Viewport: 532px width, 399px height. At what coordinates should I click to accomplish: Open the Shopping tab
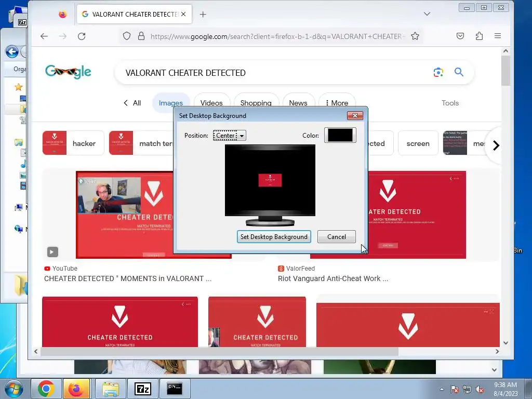pos(256,103)
